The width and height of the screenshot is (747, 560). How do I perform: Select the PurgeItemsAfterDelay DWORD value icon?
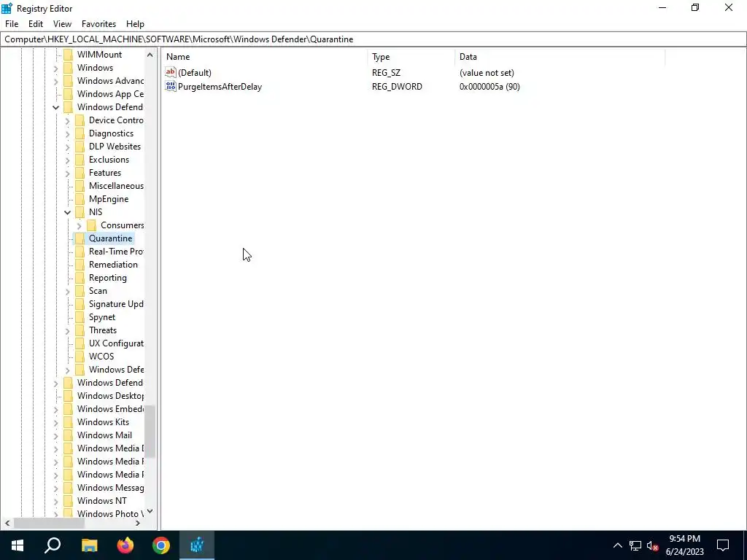point(171,86)
